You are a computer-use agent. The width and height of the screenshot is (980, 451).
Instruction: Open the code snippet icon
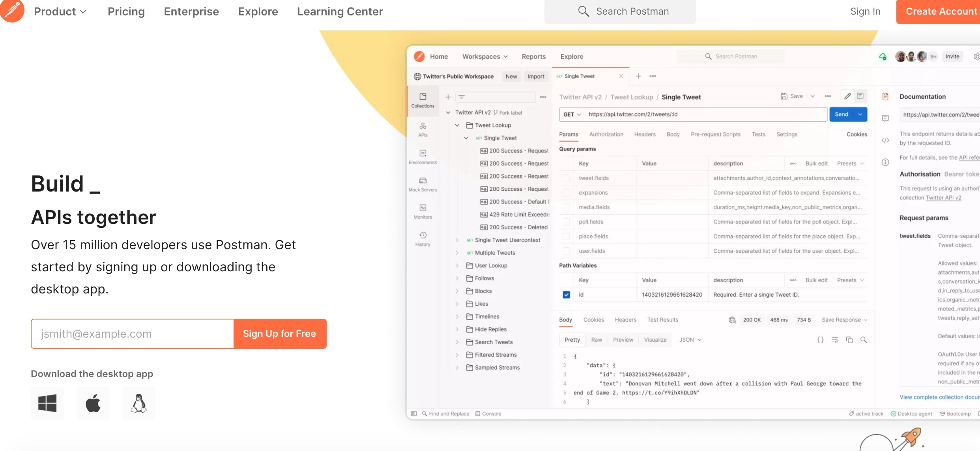pyautogui.click(x=885, y=140)
